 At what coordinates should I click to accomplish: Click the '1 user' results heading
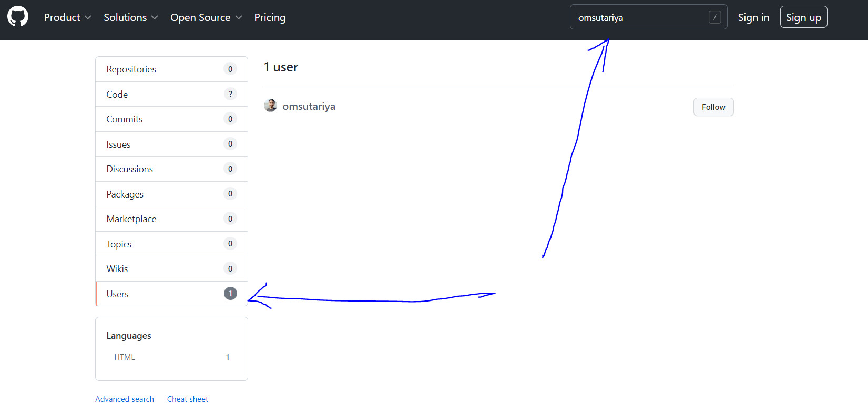coord(281,67)
